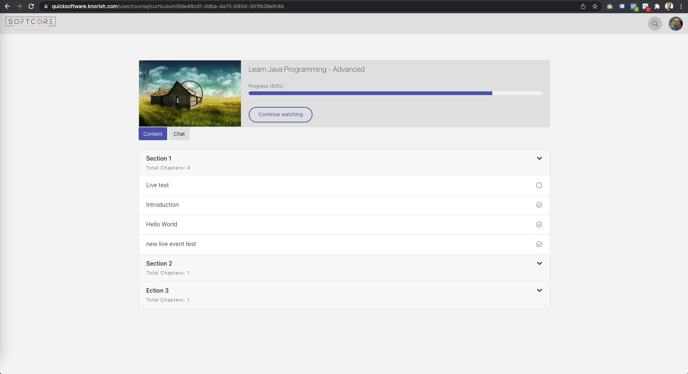Collapse Section 1 with its chevron
Viewport: 688px width, 374px height.
539,158
